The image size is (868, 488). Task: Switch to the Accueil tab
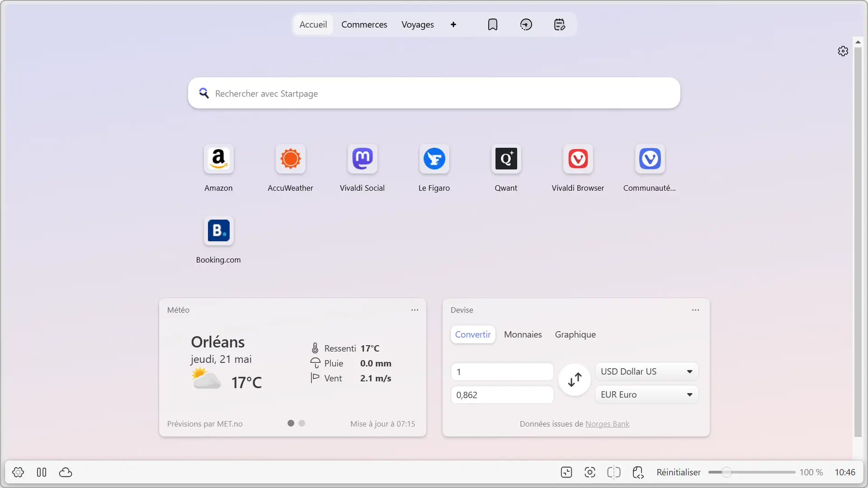(313, 24)
